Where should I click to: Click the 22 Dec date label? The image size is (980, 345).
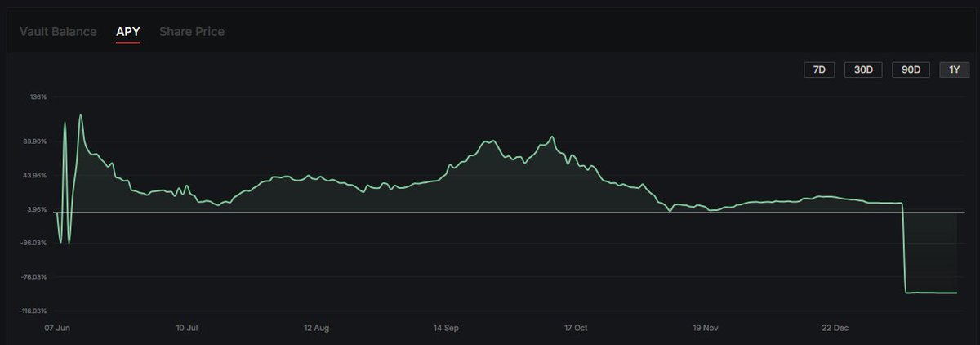835,328
